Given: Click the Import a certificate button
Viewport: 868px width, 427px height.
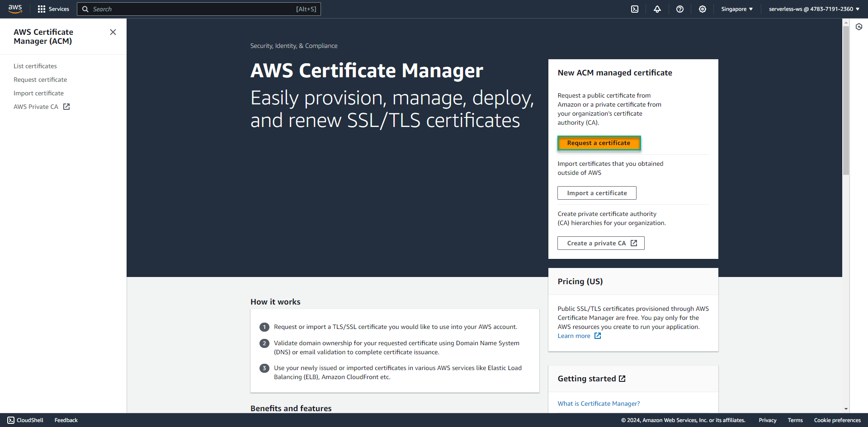Looking at the screenshot, I should [x=597, y=193].
